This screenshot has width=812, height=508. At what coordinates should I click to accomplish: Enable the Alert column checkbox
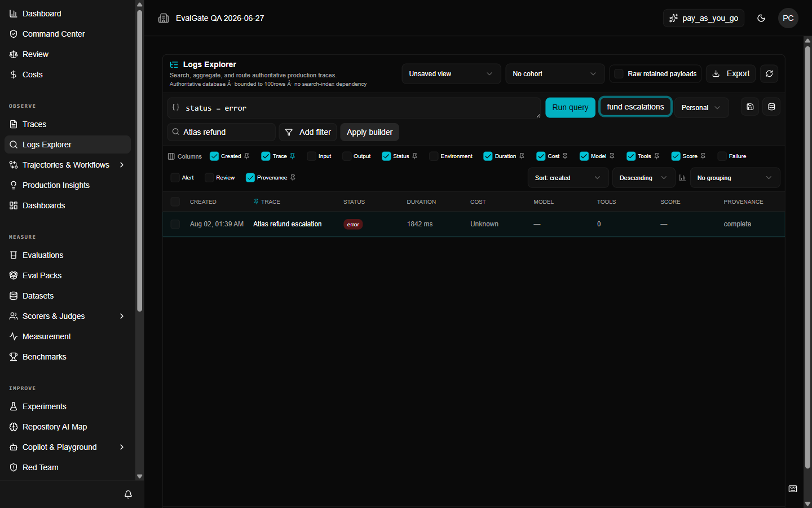pyautogui.click(x=175, y=178)
